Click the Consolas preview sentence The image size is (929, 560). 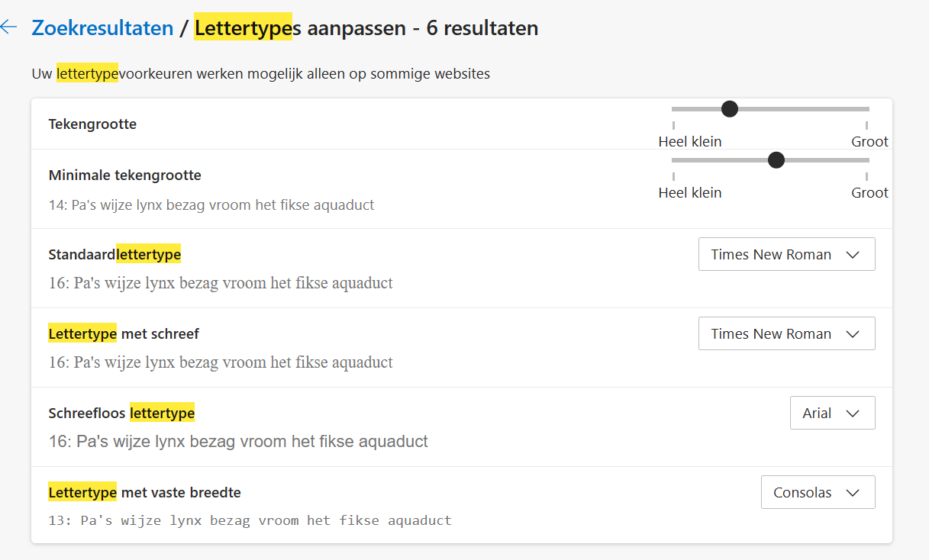click(249, 520)
